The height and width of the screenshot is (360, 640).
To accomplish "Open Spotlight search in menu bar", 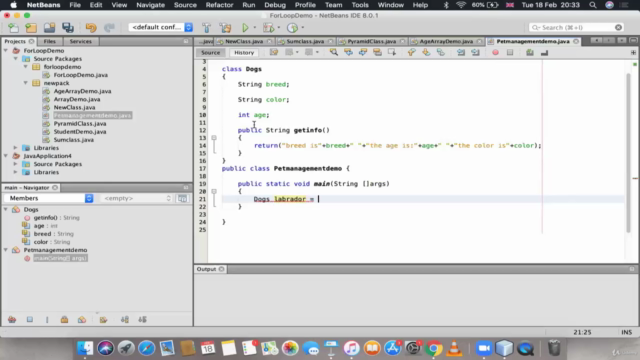I will click(x=593, y=5).
